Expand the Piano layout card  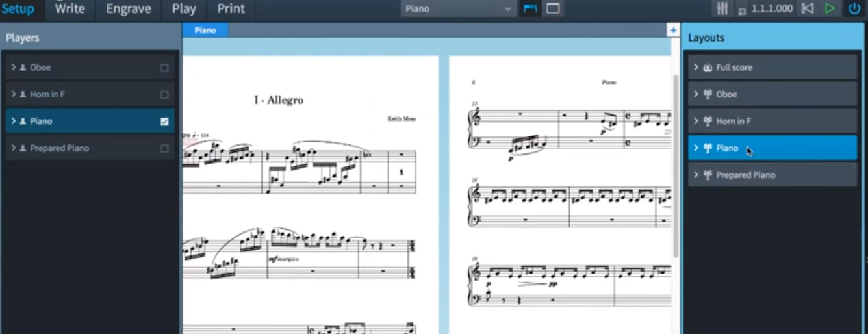tap(696, 148)
